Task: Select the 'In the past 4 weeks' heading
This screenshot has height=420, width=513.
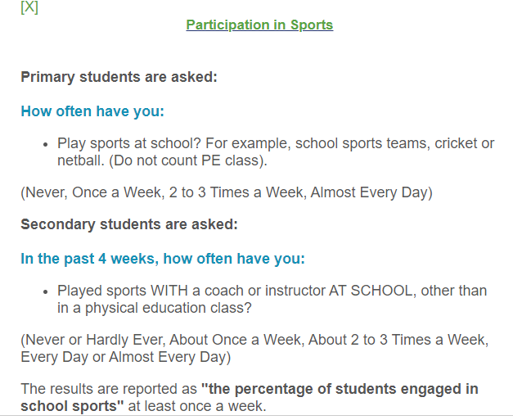Action: [x=163, y=259]
